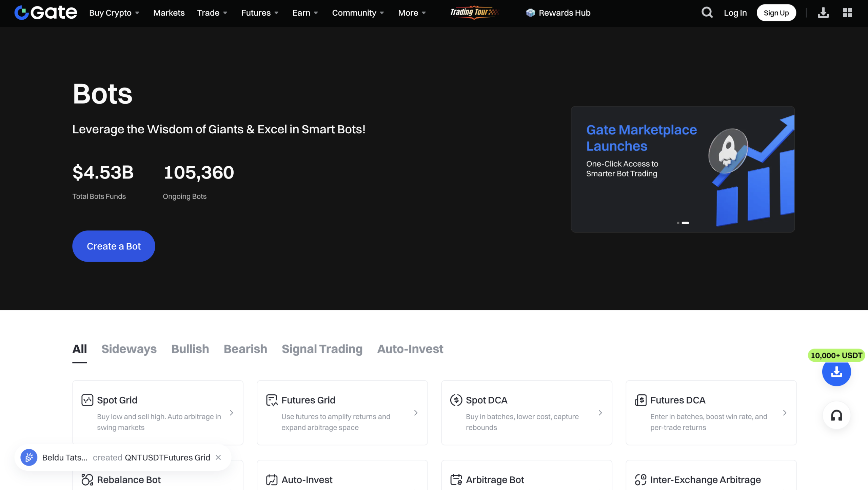Open the Spot DCA card chevron
Viewport: 868px width, 490px height.
[600, 413]
